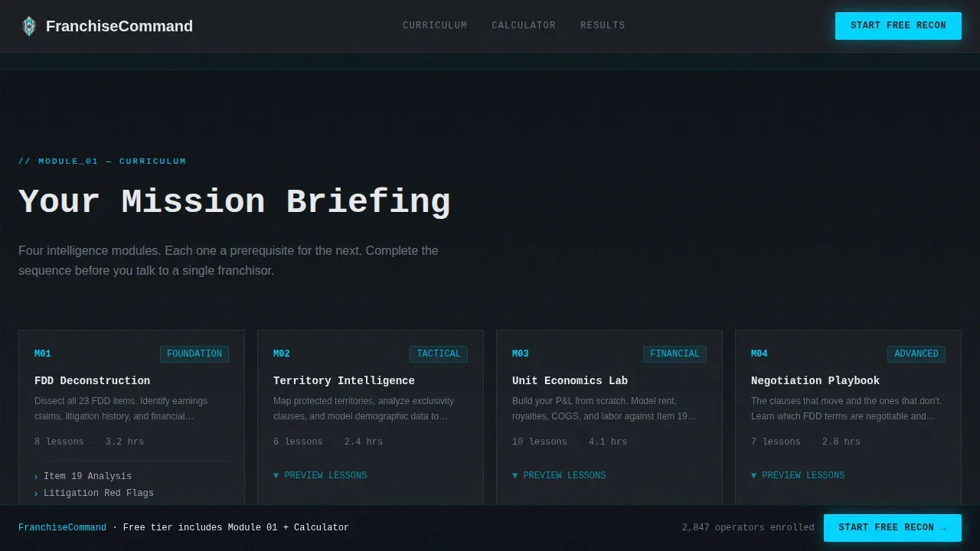Click the 2.4 hrs duration in M02 card

364,442
